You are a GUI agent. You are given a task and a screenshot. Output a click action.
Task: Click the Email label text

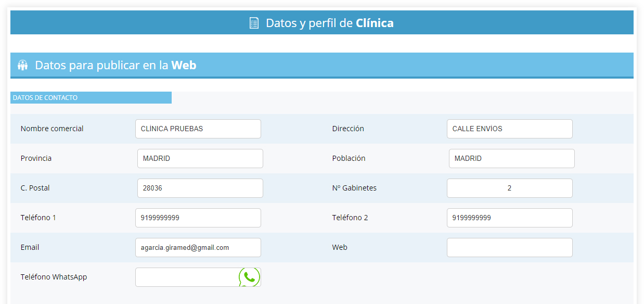[30, 247]
